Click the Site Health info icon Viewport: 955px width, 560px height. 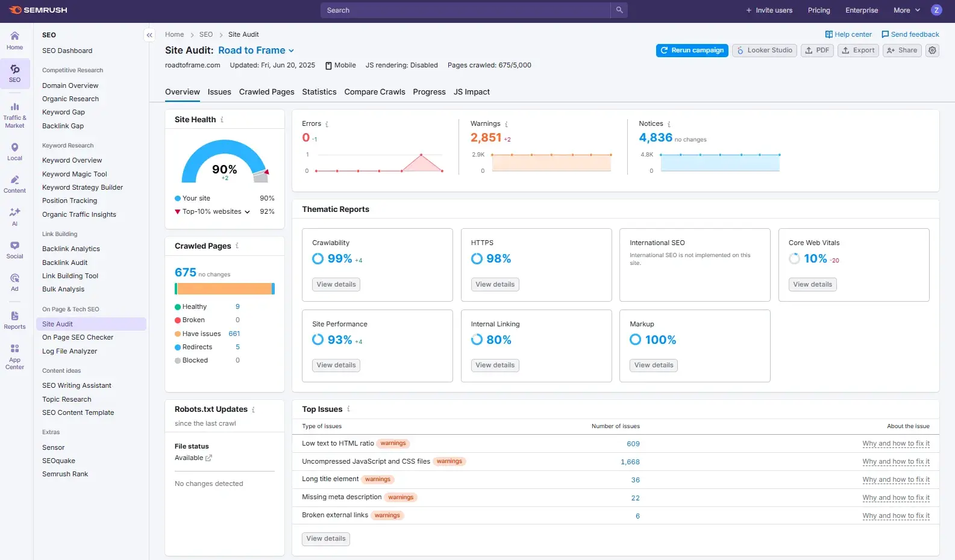coord(222,120)
